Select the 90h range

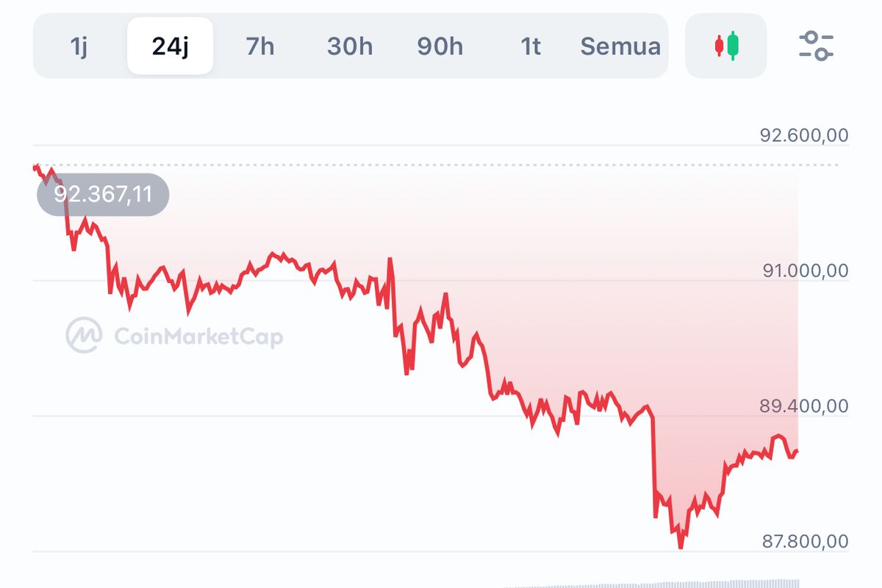click(440, 46)
